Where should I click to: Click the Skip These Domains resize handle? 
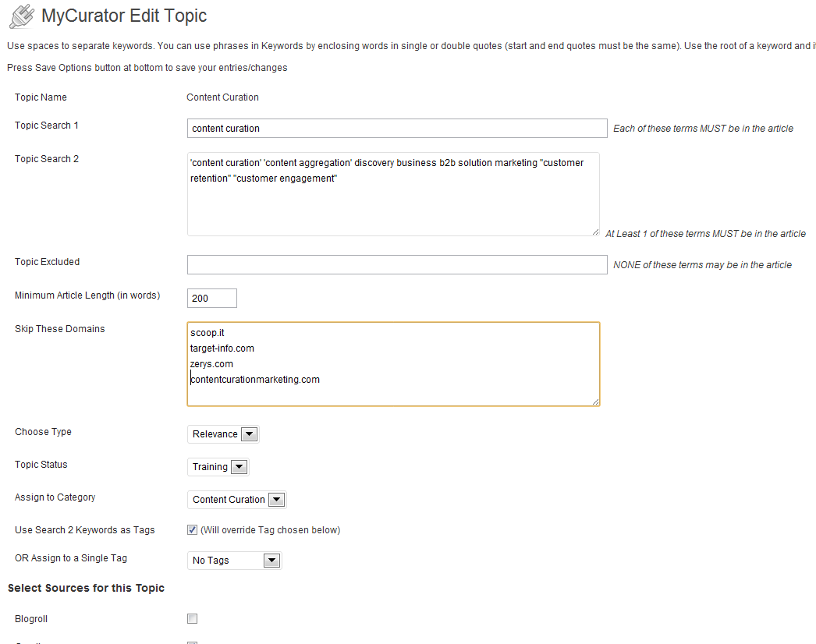[595, 402]
